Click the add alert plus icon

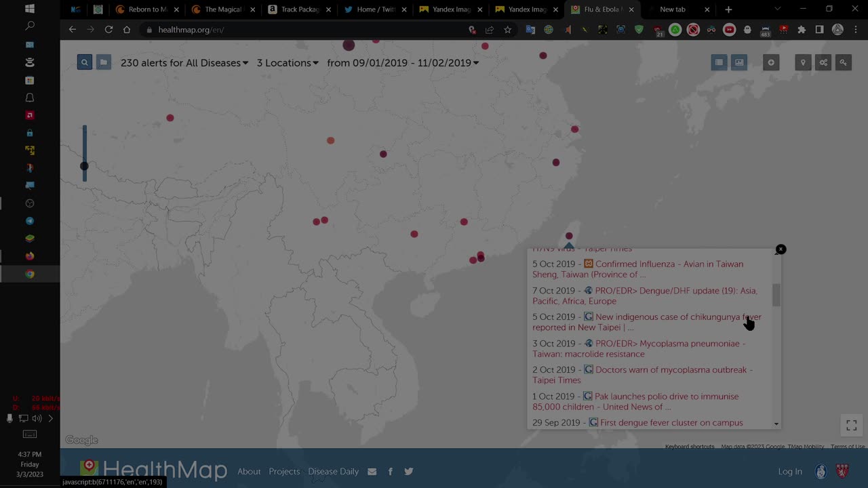(771, 62)
